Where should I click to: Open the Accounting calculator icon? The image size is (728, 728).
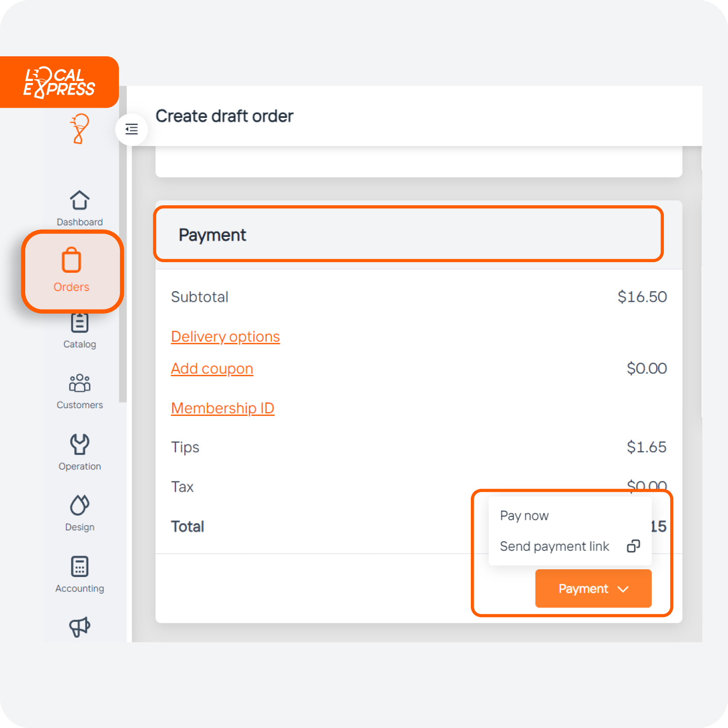tap(80, 566)
